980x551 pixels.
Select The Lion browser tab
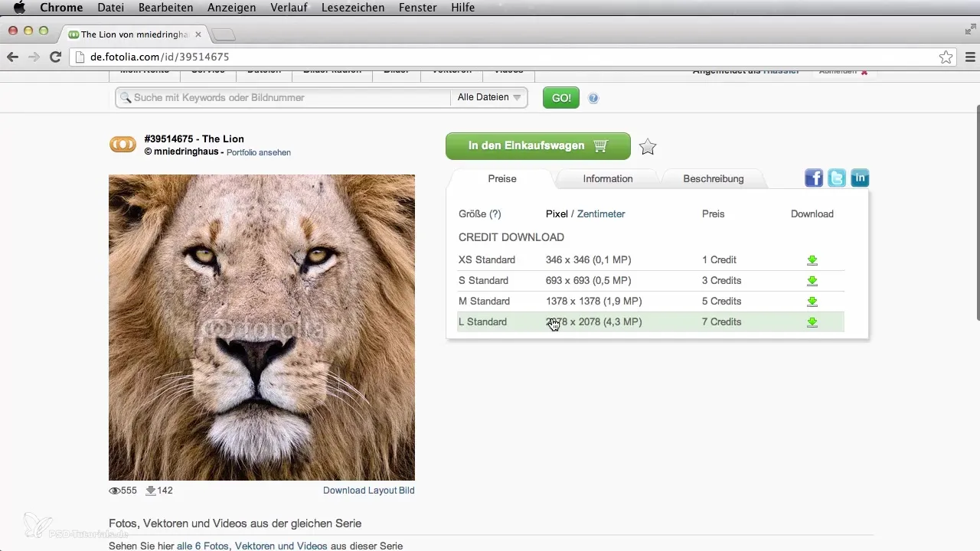[x=135, y=35]
